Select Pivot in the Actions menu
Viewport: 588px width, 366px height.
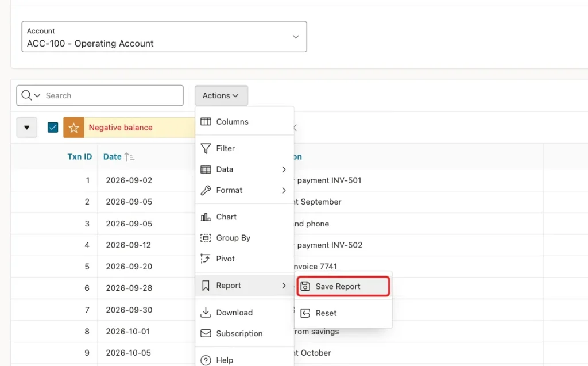click(x=245, y=259)
